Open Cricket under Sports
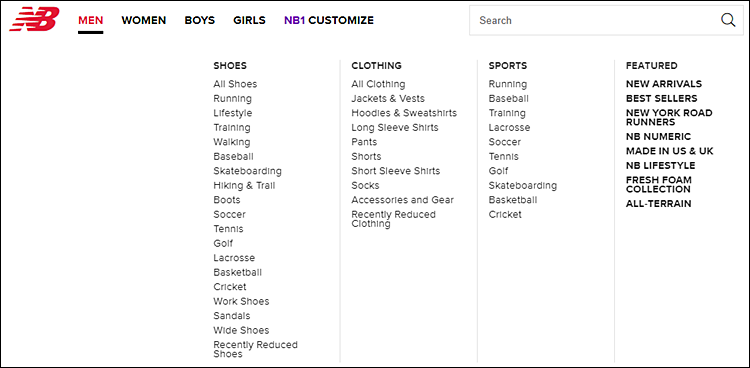 click(x=505, y=214)
